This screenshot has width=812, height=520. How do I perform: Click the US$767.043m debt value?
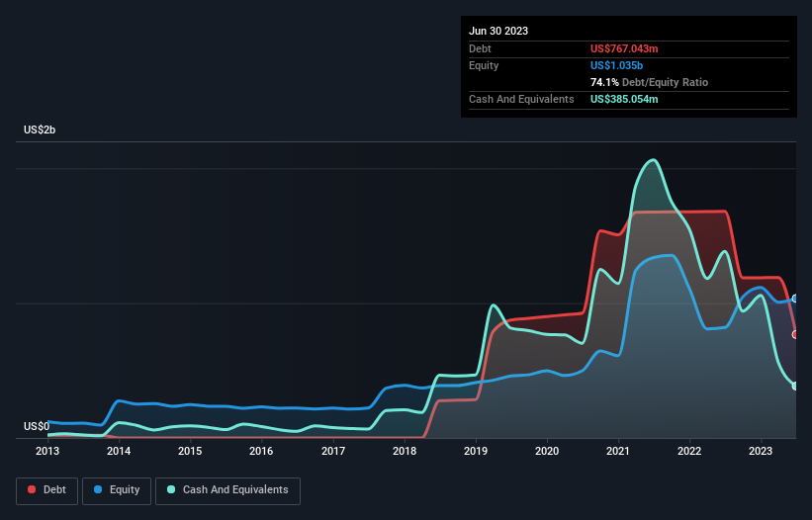[x=624, y=48]
